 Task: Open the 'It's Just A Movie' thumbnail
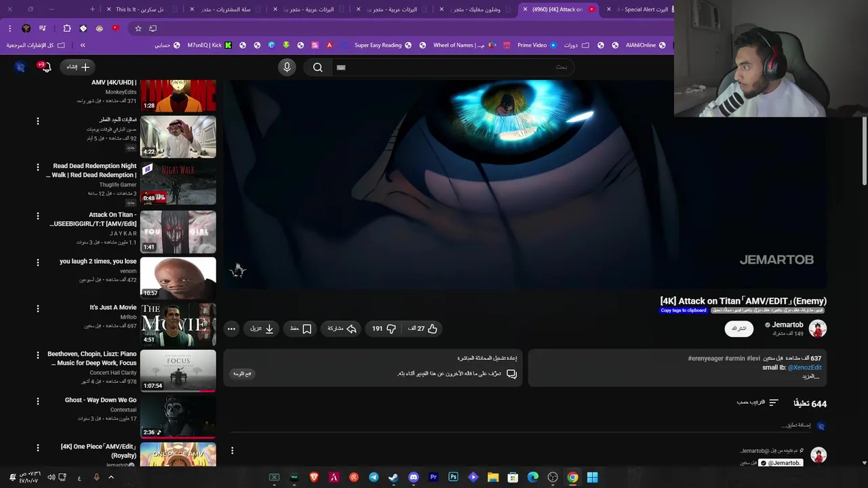(x=178, y=323)
